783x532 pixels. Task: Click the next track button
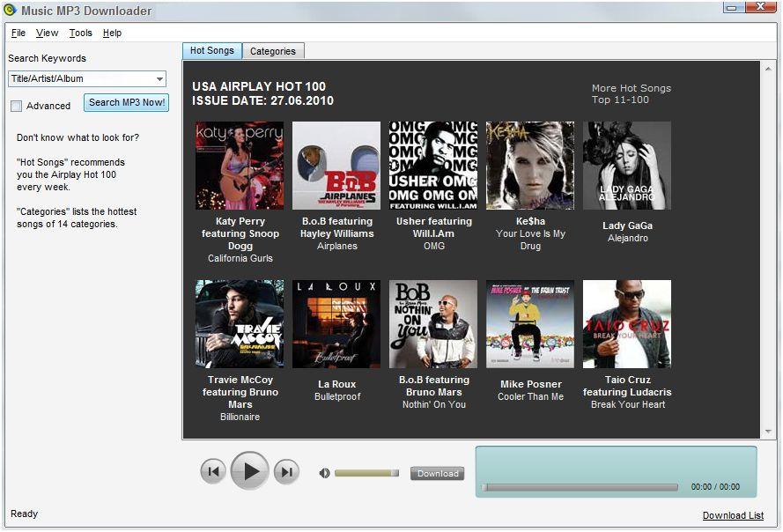tap(286, 471)
